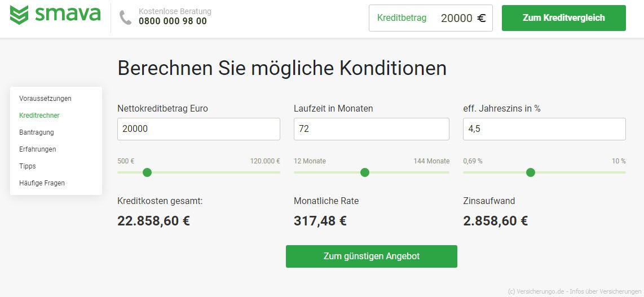Image resolution: width=644 pixels, height=297 pixels.
Task: Click the smava logo icon
Action: (x=19, y=15)
